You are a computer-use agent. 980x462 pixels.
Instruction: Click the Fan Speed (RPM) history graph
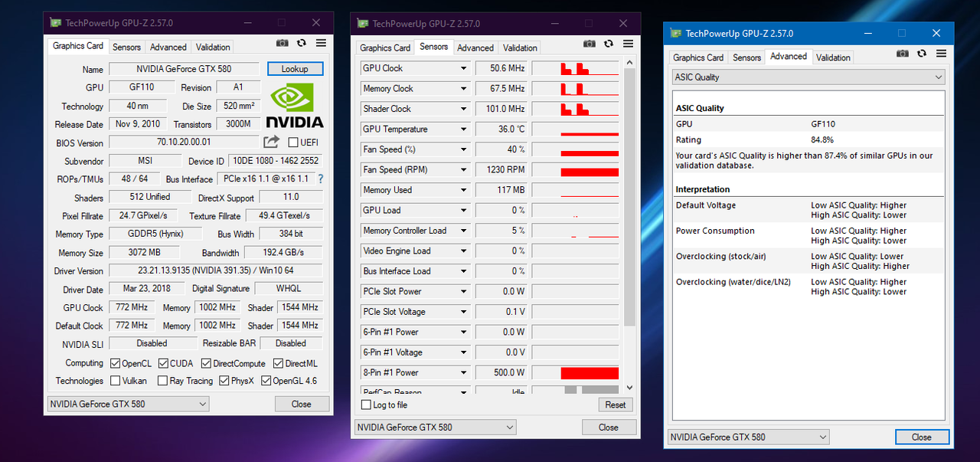(x=575, y=169)
